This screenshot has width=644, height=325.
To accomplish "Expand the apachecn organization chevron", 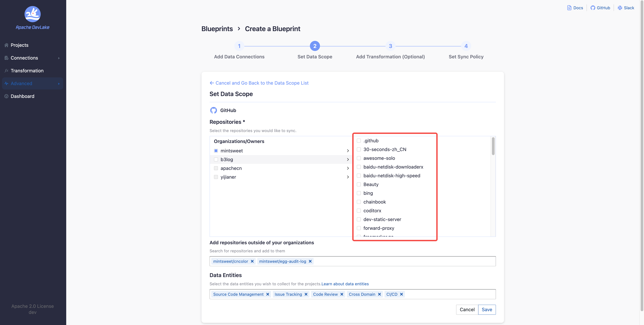I will pos(348,168).
